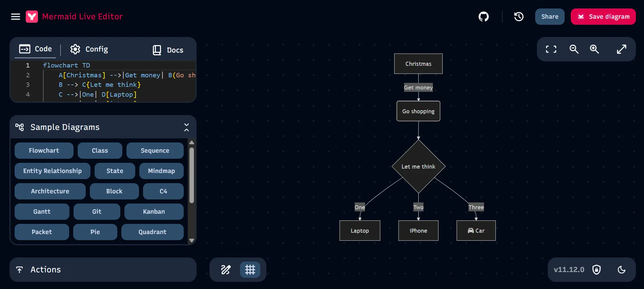Load the State sample diagram
Viewport: 644px width, 289px height.
(x=115, y=171)
